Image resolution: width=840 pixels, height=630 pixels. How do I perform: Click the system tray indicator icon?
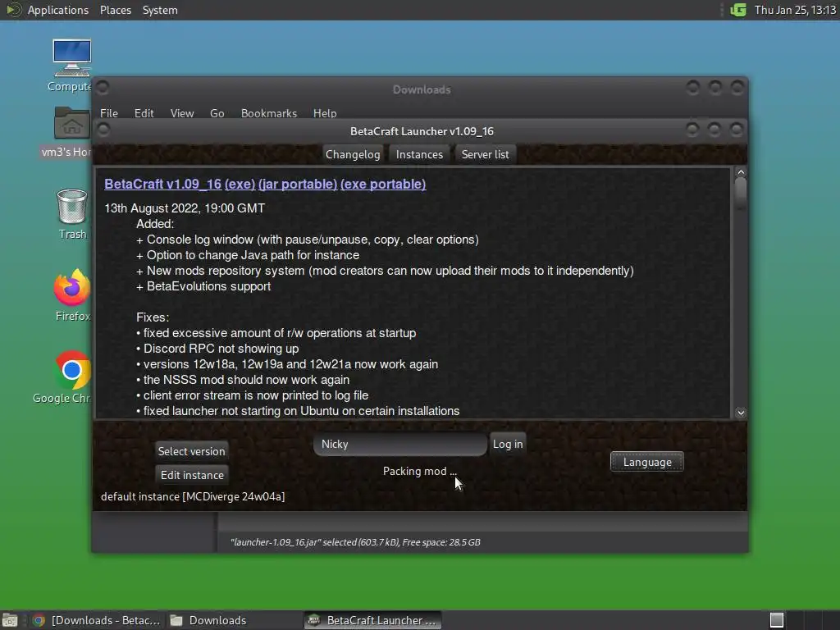coord(738,10)
